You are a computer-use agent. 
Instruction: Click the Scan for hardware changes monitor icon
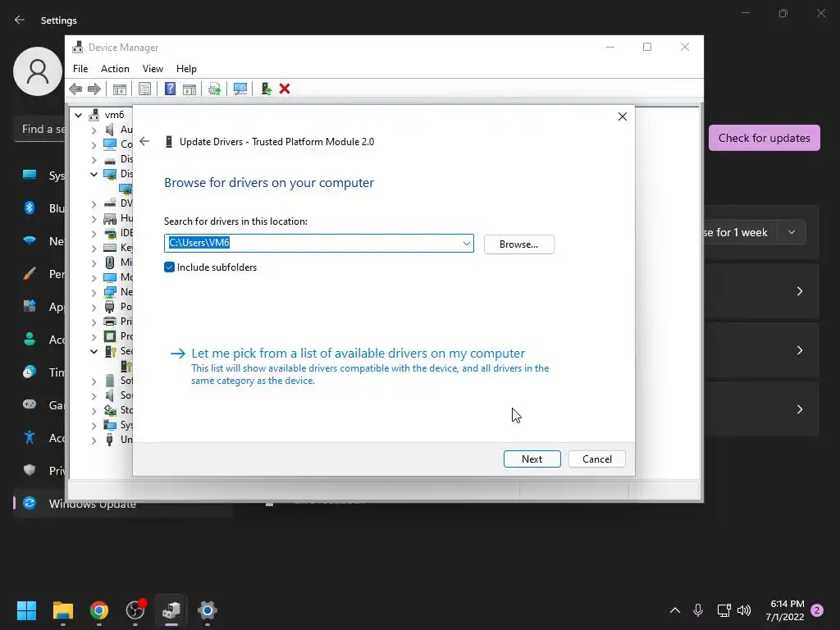pyautogui.click(x=240, y=89)
